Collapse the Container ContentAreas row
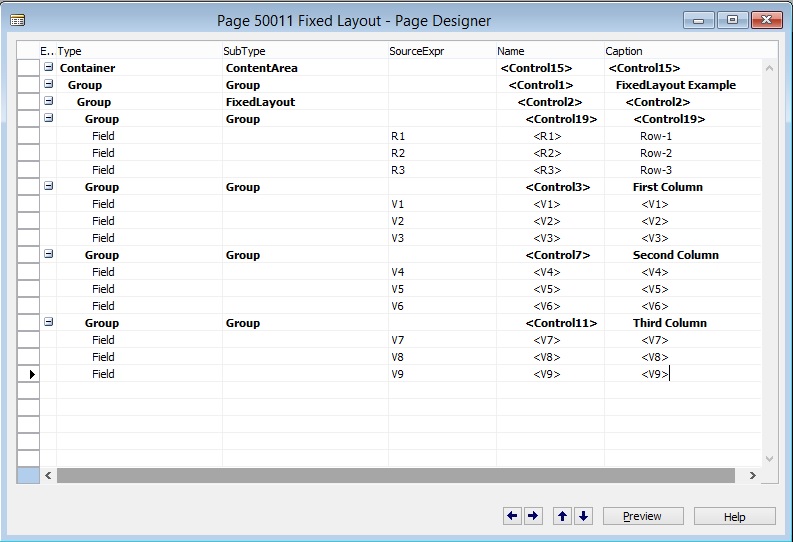 (x=49, y=67)
